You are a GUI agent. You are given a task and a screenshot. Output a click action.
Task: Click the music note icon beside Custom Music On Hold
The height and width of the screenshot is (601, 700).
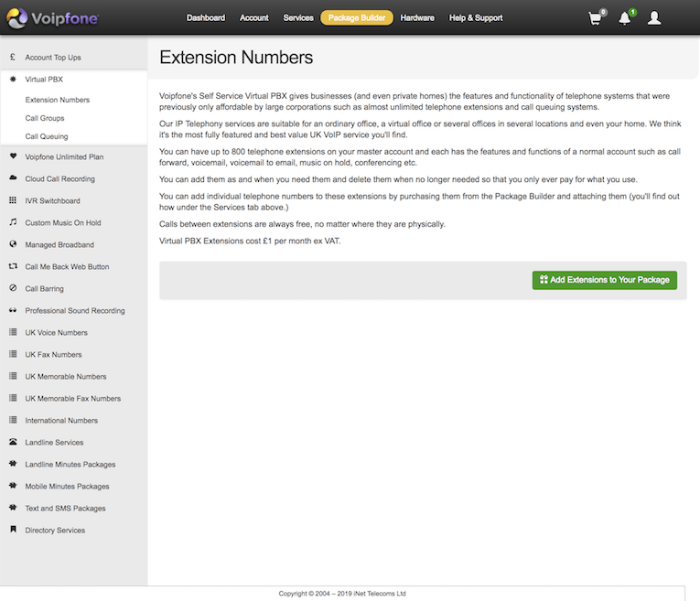[x=13, y=221]
